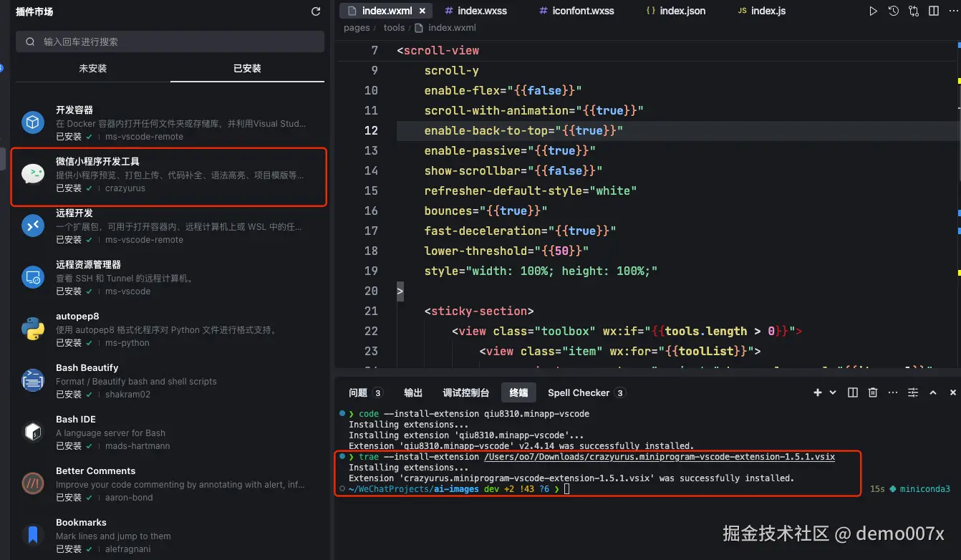The image size is (961, 560).
Task: Switch to the Spell Checker panel tab
Action: click(x=586, y=392)
